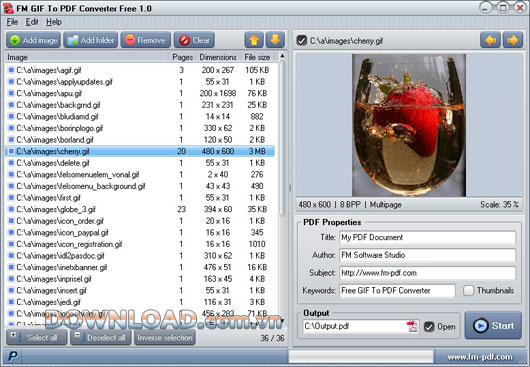Sort by Dimensions column header
This screenshot has height=367, width=530.
tap(218, 57)
